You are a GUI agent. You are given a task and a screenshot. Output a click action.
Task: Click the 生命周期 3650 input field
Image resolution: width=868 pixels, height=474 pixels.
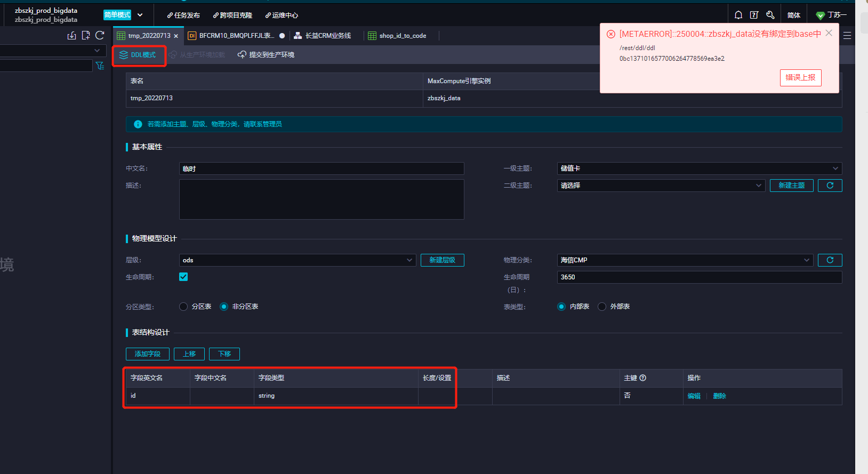700,277
